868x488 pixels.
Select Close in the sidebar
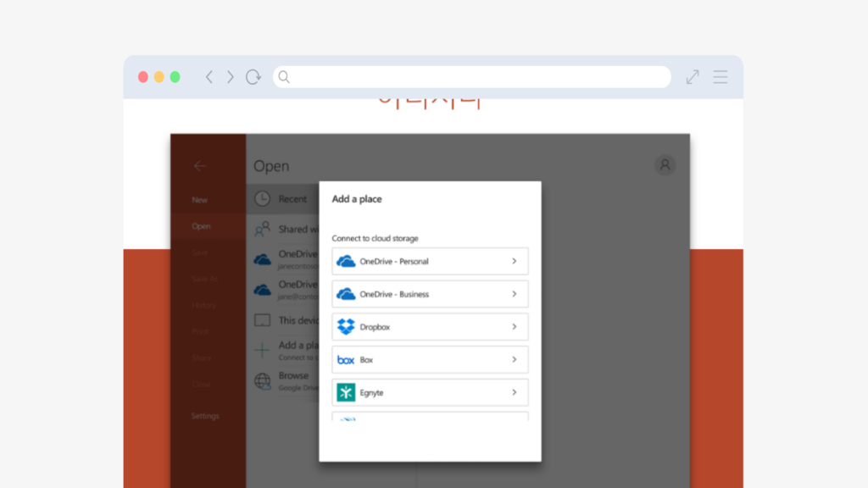tap(201, 384)
